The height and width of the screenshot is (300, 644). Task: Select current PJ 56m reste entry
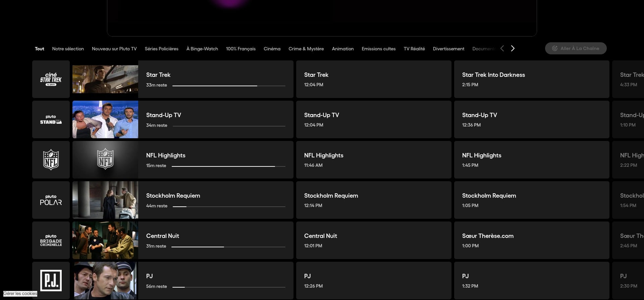click(216, 281)
